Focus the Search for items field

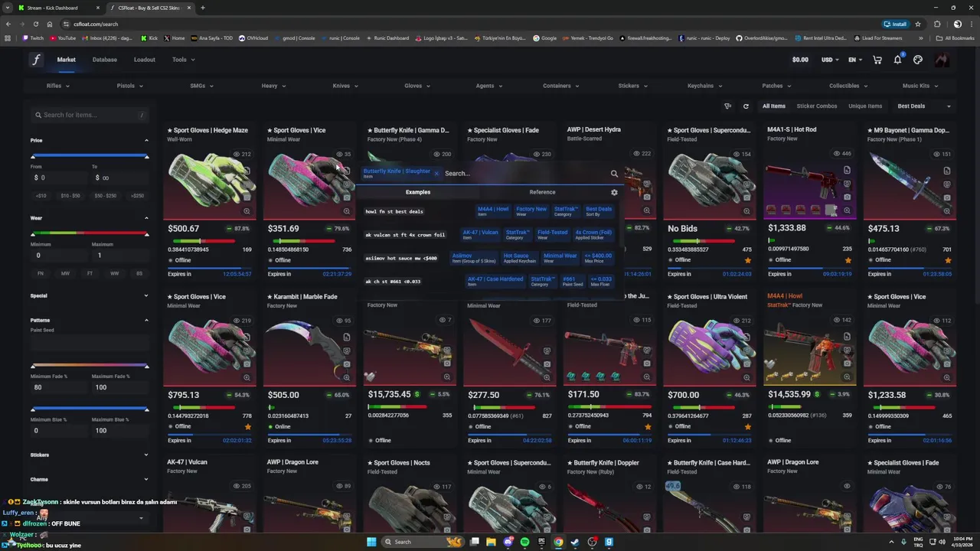(90, 115)
